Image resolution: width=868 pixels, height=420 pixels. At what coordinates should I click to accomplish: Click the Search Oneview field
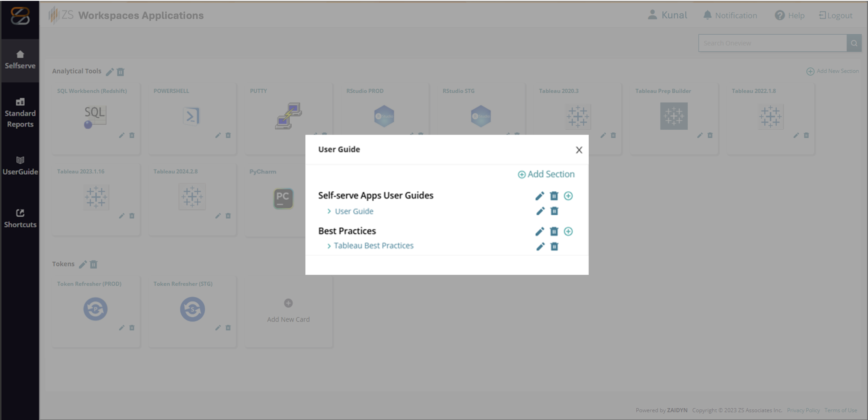click(x=772, y=43)
